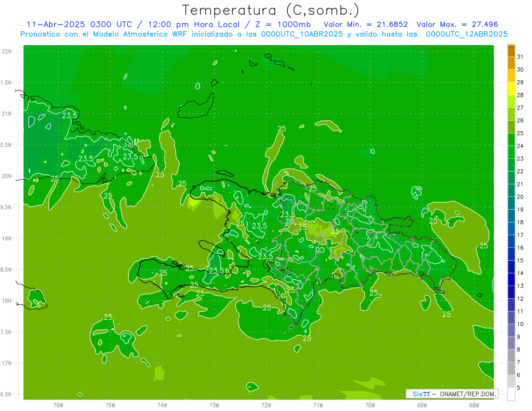Viewport: 532px width, 411px height.
Task: Click the "22N" latitude axis label
Action: click(x=6, y=51)
